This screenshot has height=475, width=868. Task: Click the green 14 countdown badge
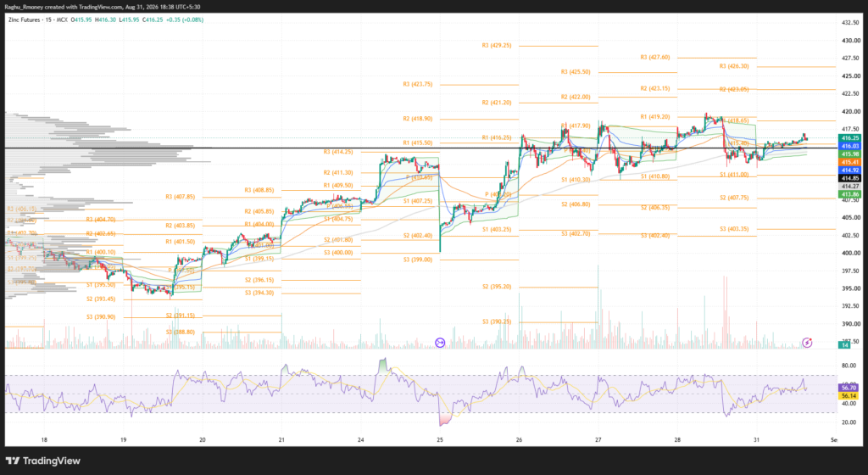point(844,345)
